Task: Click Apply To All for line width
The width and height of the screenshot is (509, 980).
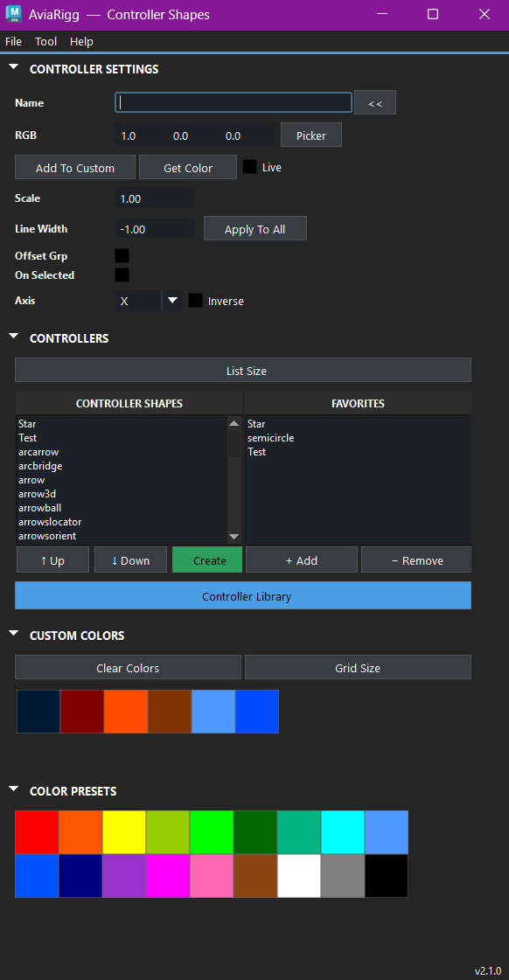Action: coord(254,228)
